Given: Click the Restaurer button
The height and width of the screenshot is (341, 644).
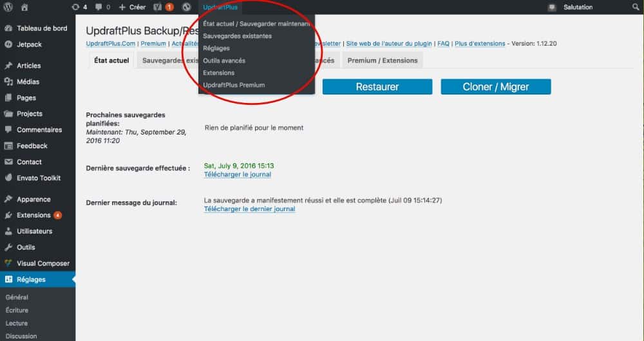Looking at the screenshot, I should (x=377, y=87).
